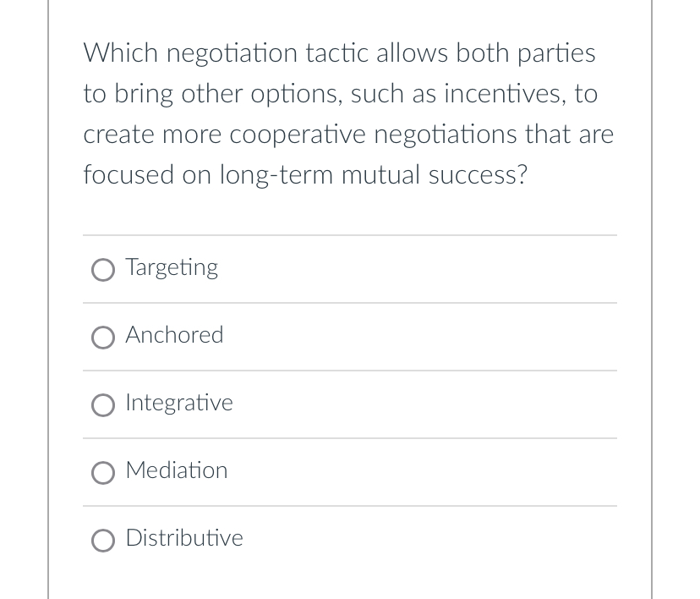Viewport: 700px width, 599px height.
Task: Select the Integrative radio button
Action: pyautogui.click(x=102, y=405)
